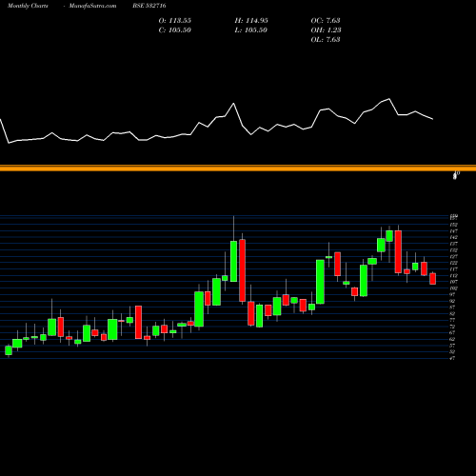Select the 'OL: 7.63' reading
This screenshot has width=476, height=476.
[326, 40]
